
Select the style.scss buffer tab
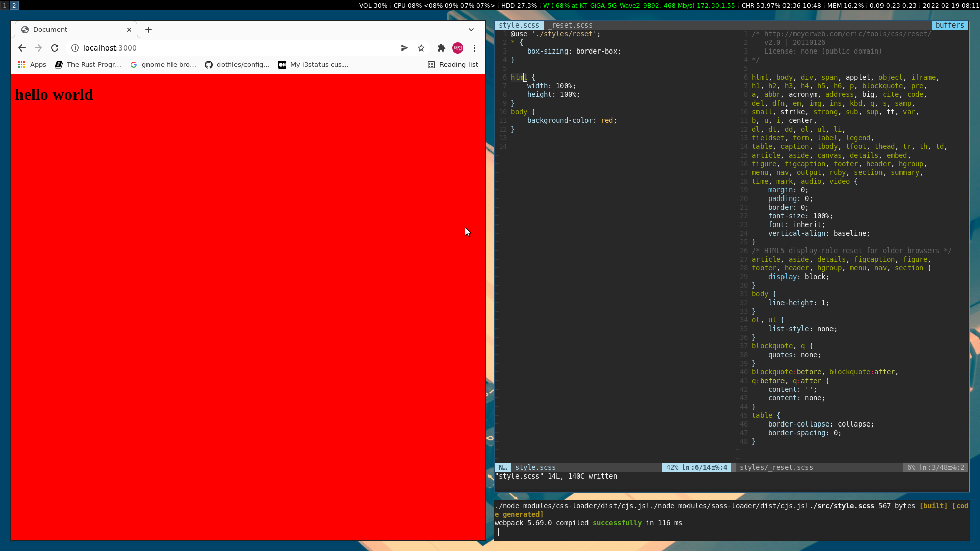tap(519, 25)
